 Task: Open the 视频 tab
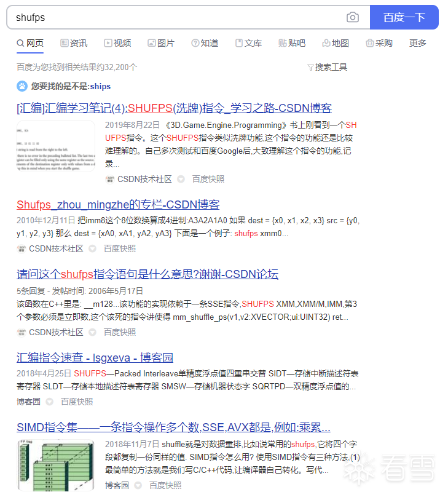[117, 43]
